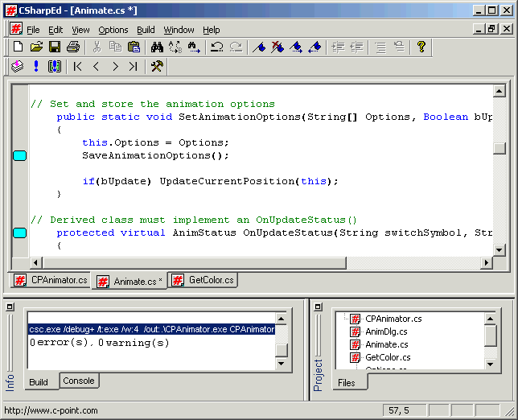Screen dimensions: 518x420
Task: Click the blue exclamation mark icon
Action: [x=36, y=67]
